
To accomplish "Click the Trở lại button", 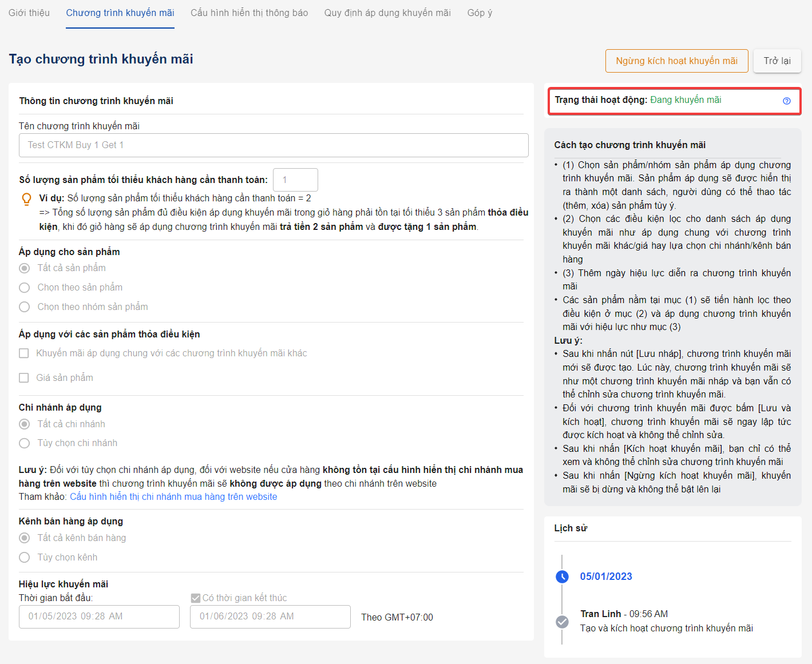I will 777,61.
